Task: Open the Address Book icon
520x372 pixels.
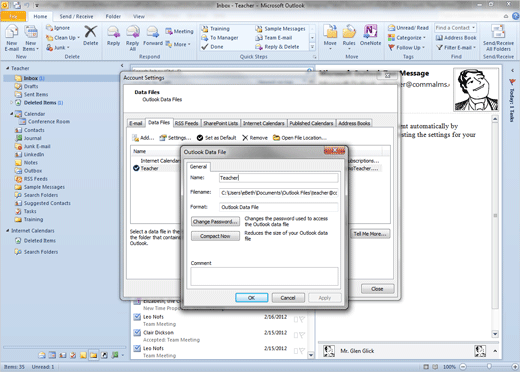Action: [x=439, y=38]
